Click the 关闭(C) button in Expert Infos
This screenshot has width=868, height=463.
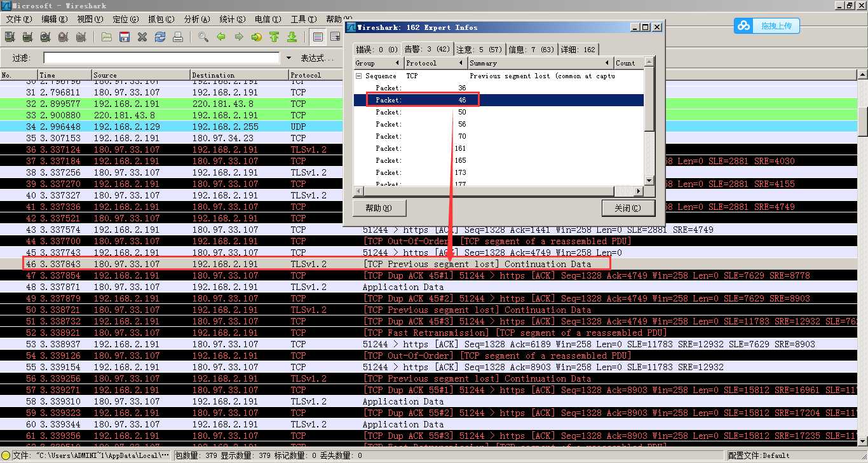628,208
